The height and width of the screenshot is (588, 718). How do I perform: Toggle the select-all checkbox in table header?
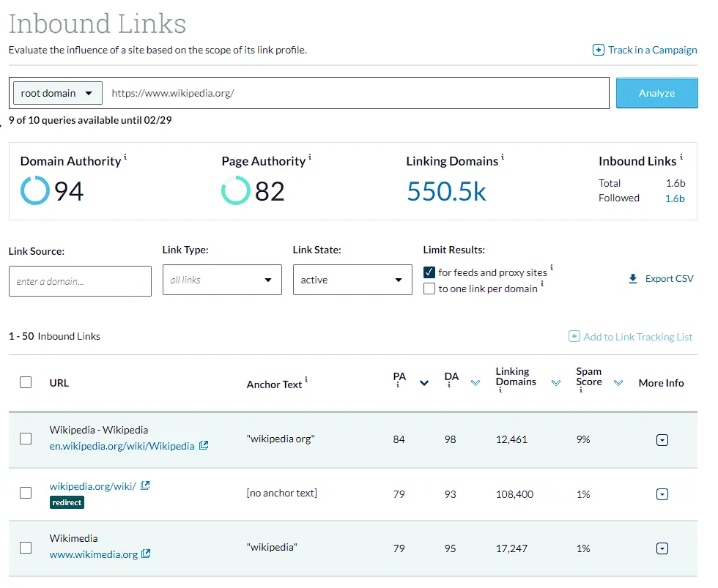click(x=26, y=382)
